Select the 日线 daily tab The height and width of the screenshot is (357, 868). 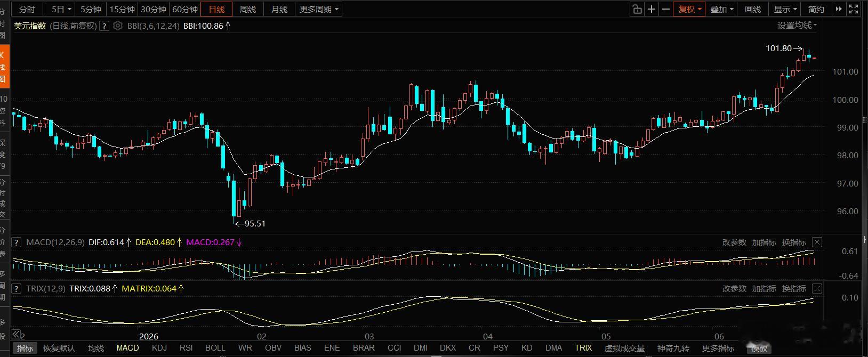click(x=217, y=9)
